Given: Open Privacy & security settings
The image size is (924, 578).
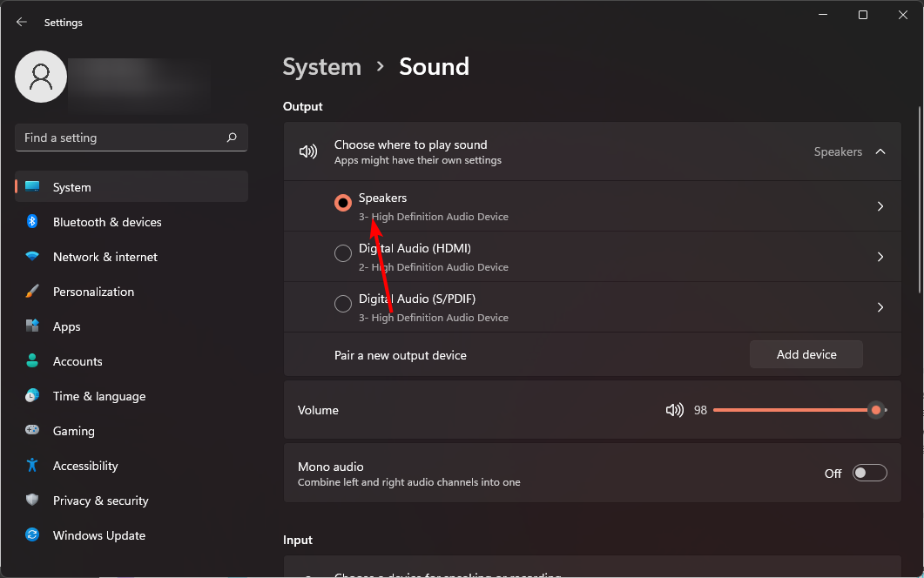Looking at the screenshot, I should 32,501.
